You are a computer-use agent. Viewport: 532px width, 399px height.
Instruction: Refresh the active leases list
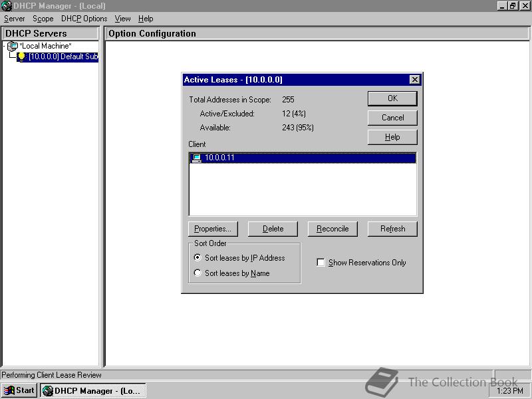(392, 229)
